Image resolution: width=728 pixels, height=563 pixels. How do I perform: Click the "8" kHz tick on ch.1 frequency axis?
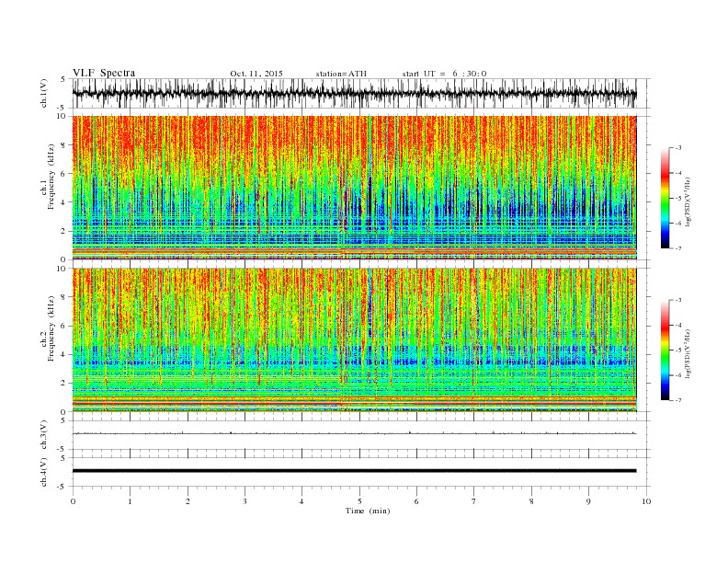click(x=63, y=145)
